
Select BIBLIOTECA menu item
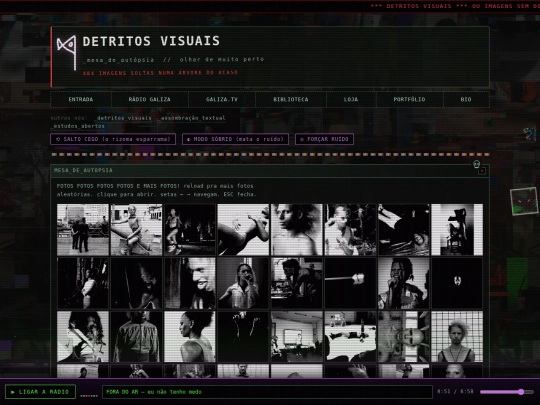click(291, 100)
